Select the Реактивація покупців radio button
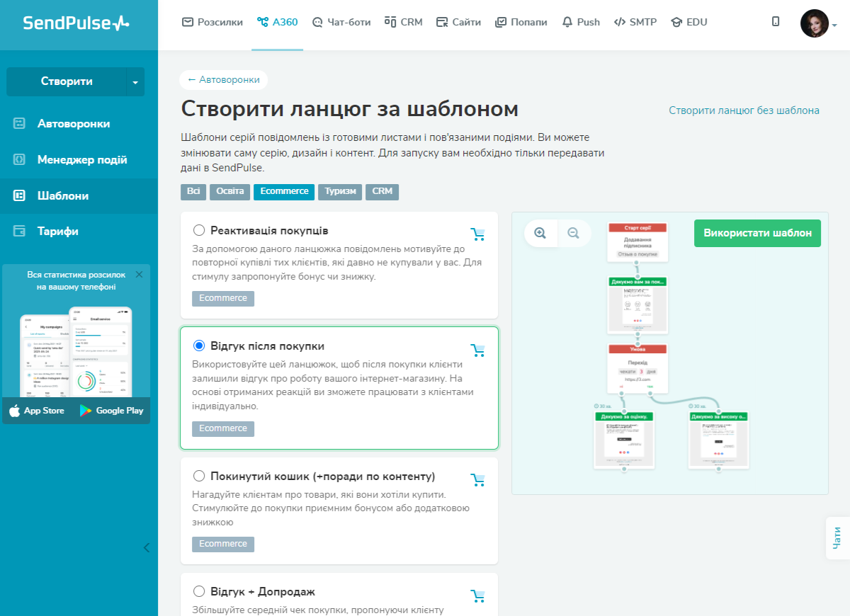 (x=199, y=230)
